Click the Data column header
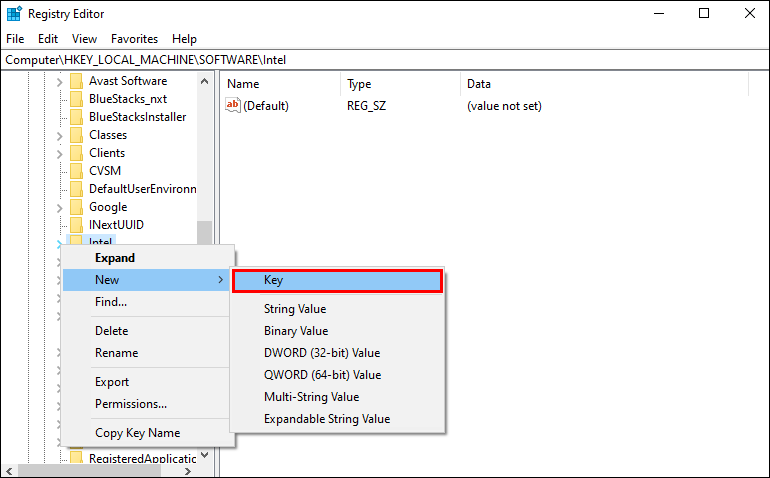This screenshot has width=770, height=478. [479, 84]
